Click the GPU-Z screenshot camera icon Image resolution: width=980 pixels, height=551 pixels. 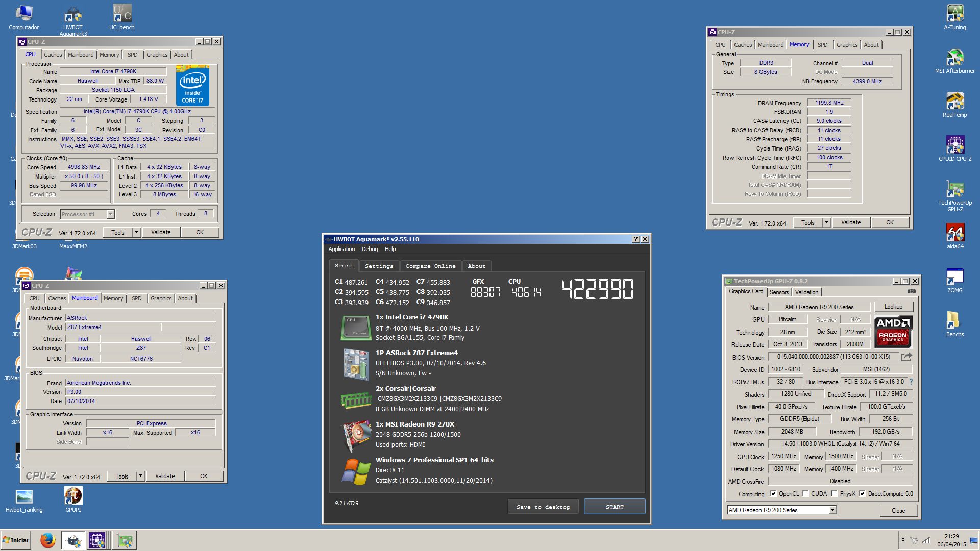[x=911, y=291]
